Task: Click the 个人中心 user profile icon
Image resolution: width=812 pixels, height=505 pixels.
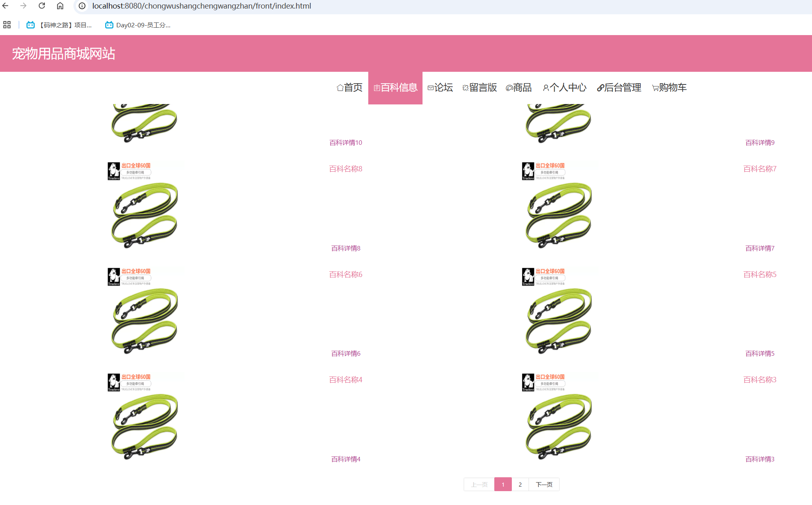Action: click(x=546, y=88)
